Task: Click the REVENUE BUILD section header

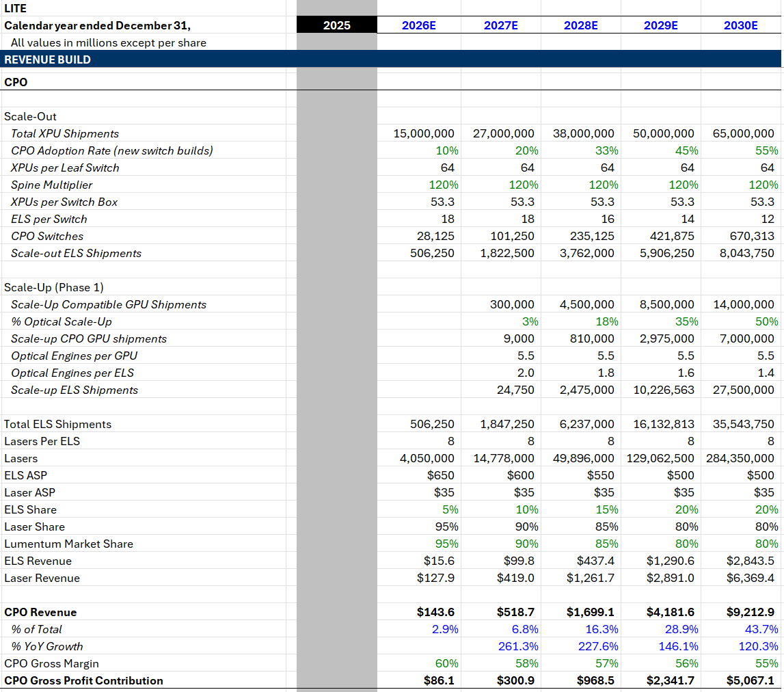Action: pyautogui.click(x=390, y=59)
